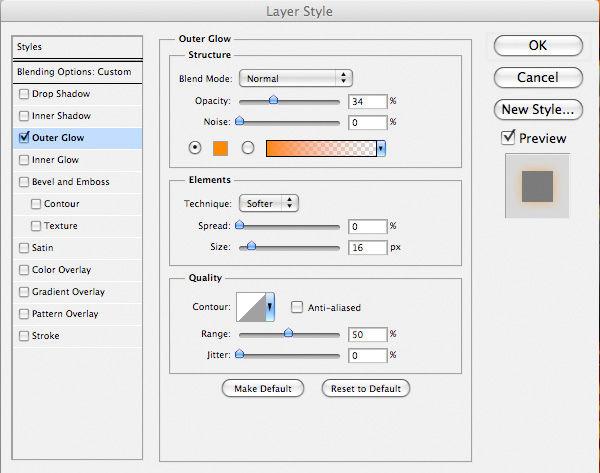Select Blending Options: Custom entry
600x473 pixels.
point(77,72)
